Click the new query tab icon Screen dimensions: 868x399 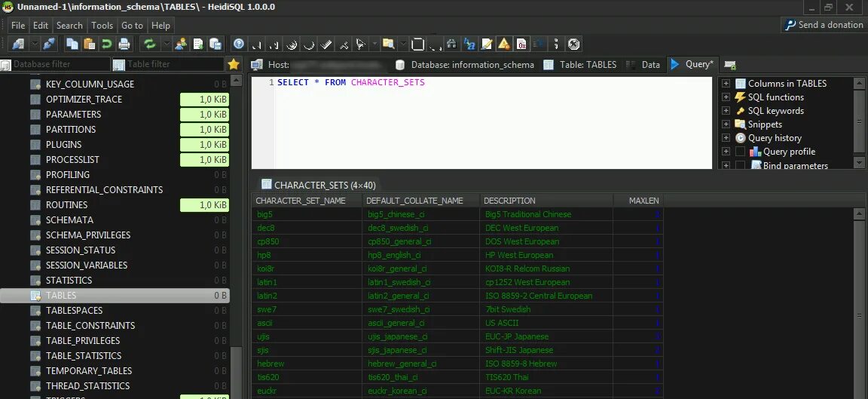(730, 65)
